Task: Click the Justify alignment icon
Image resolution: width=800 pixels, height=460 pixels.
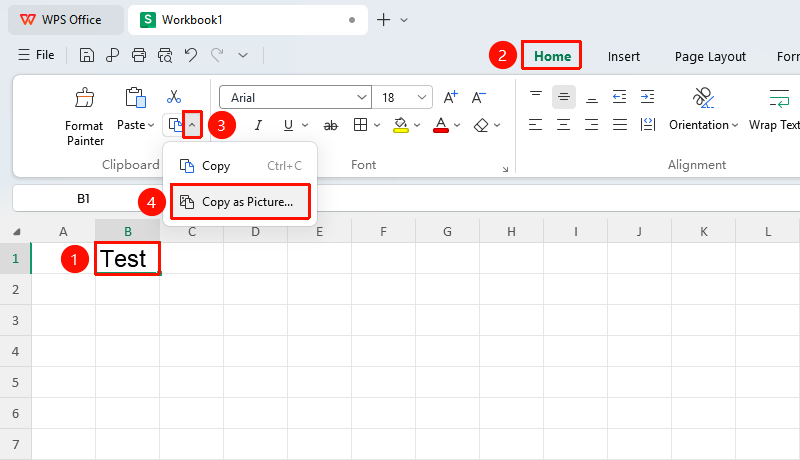Action: (620, 124)
